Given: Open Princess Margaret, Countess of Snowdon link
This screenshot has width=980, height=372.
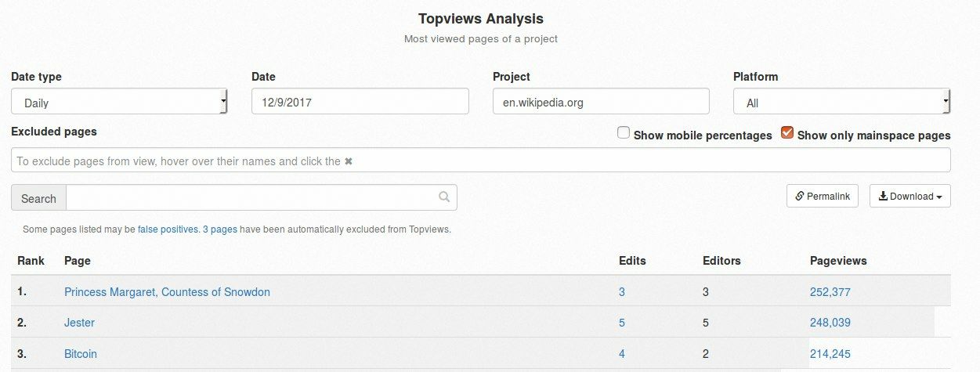Looking at the screenshot, I should tap(167, 292).
